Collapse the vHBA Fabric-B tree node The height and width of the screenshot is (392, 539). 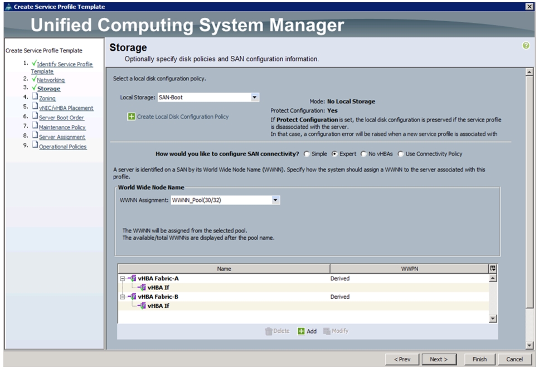click(x=123, y=297)
